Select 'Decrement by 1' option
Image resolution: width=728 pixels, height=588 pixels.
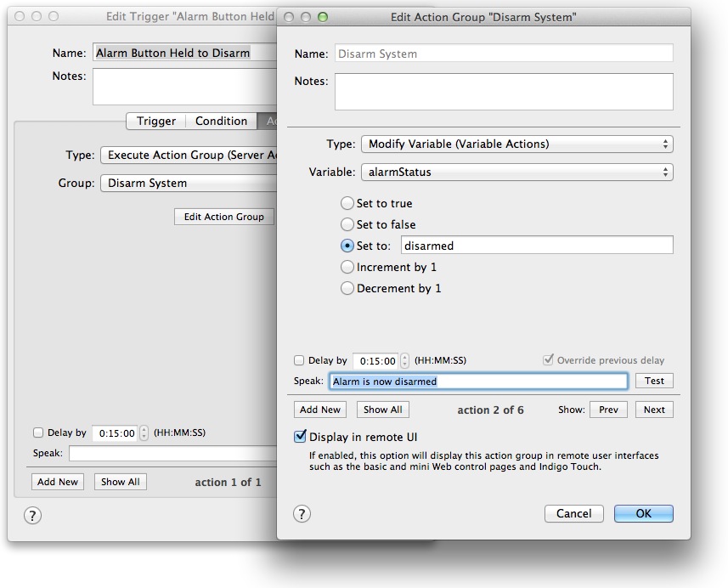pos(347,288)
